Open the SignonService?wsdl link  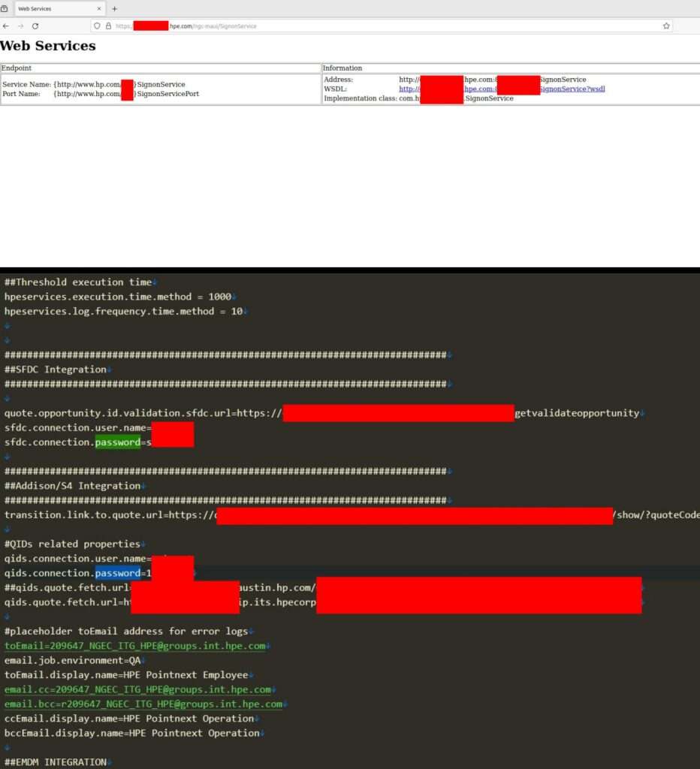tap(572, 89)
